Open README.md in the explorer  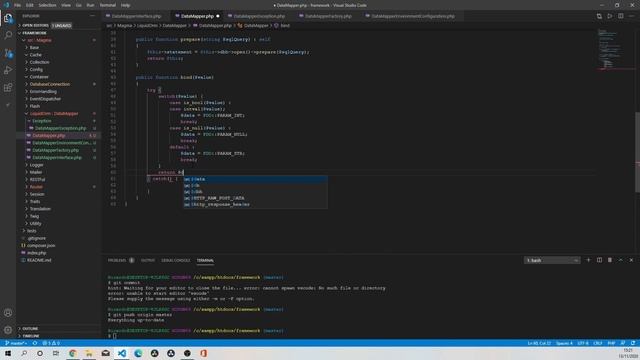click(x=39, y=260)
